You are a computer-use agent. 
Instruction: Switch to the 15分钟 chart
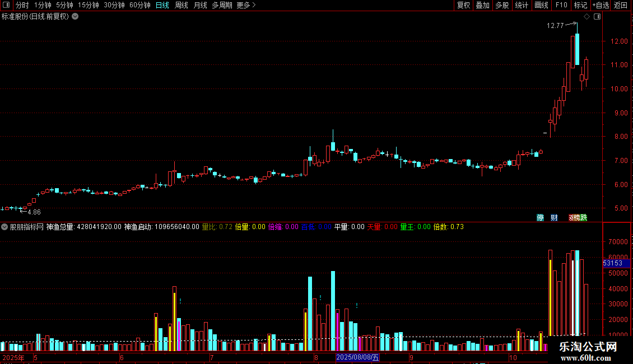point(88,5)
